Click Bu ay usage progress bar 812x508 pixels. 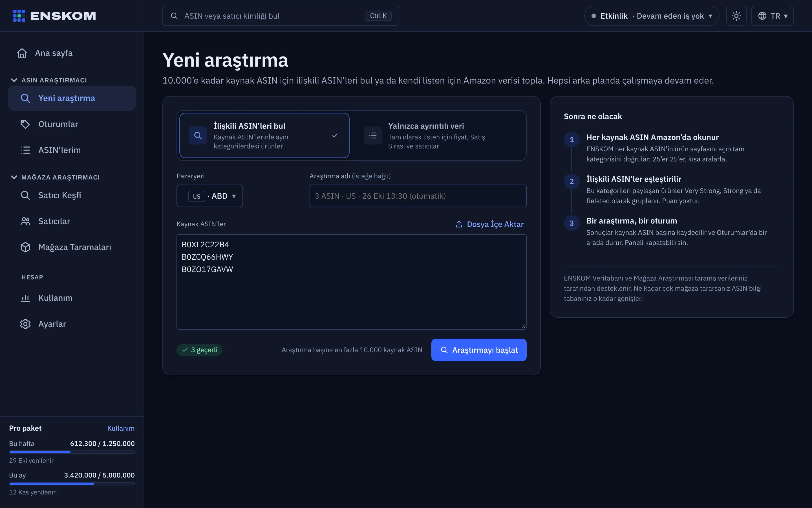[72, 483]
